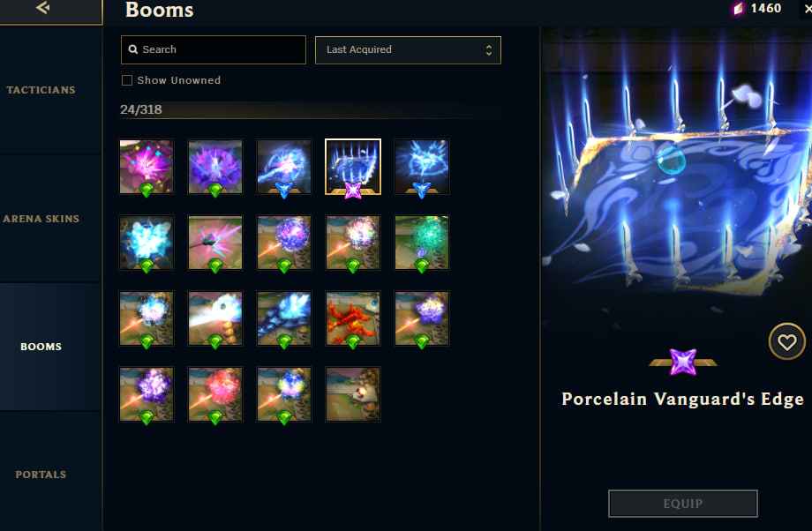Image resolution: width=812 pixels, height=531 pixels.
Task: Go to the Portals tab
Action: pos(41,475)
